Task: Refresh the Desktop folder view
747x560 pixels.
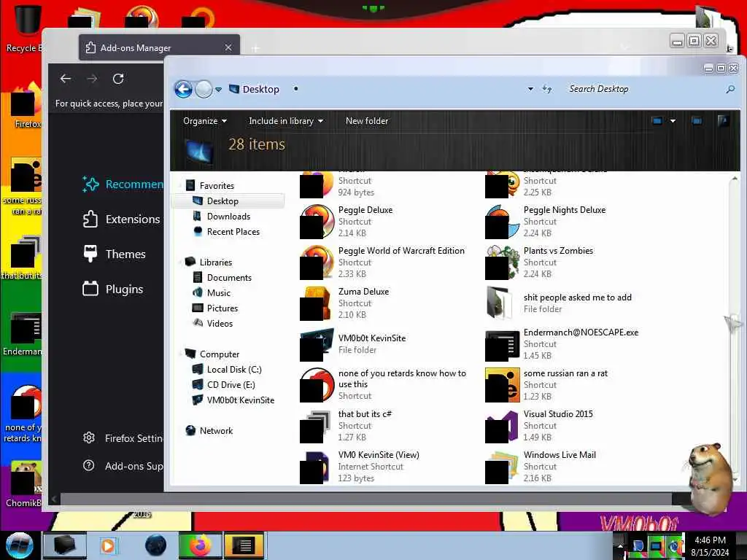Action: (547, 89)
